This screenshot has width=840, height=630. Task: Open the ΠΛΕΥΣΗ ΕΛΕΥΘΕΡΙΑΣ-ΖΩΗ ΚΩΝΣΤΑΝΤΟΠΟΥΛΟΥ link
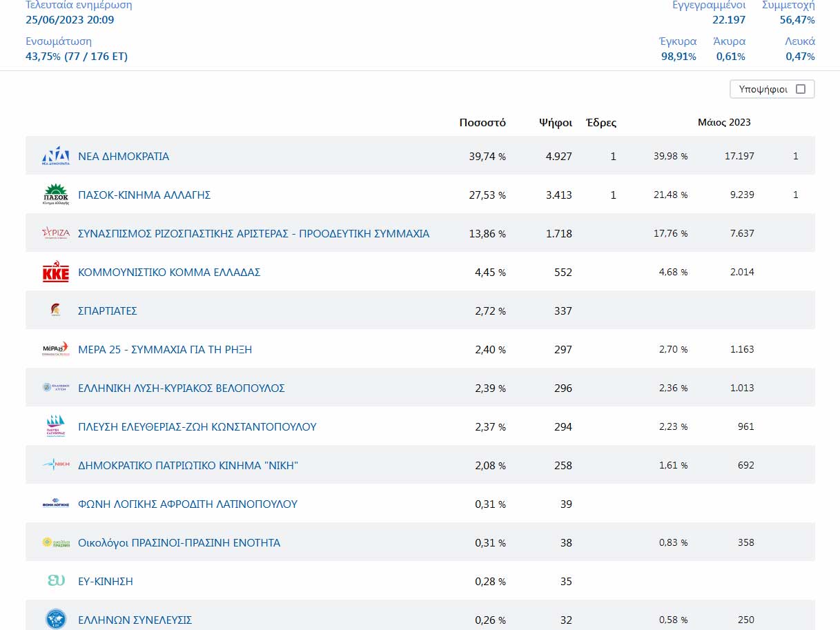pyautogui.click(x=197, y=427)
